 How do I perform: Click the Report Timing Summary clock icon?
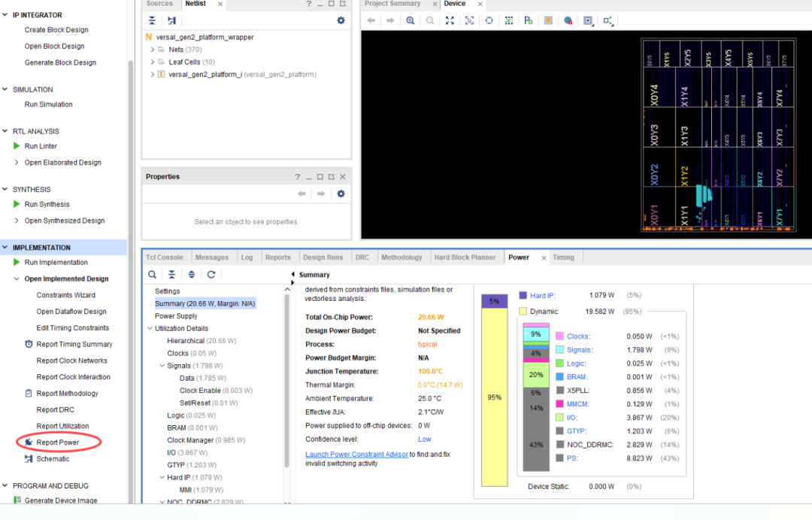(29, 344)
